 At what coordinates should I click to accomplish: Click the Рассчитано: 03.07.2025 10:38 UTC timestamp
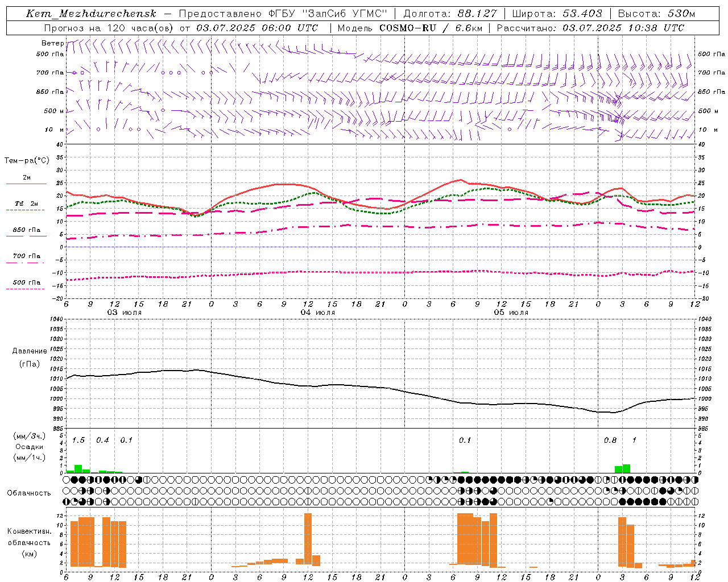590,28
